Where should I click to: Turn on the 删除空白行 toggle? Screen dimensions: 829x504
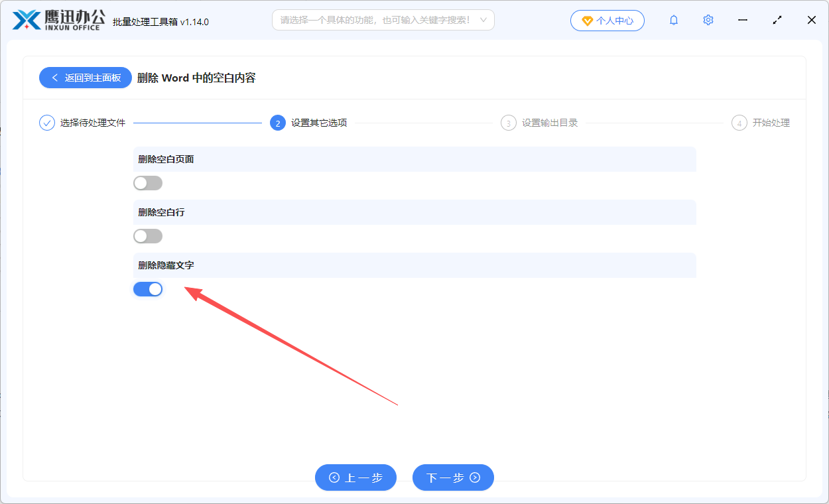pyautogui.click(x=147, y=235)
